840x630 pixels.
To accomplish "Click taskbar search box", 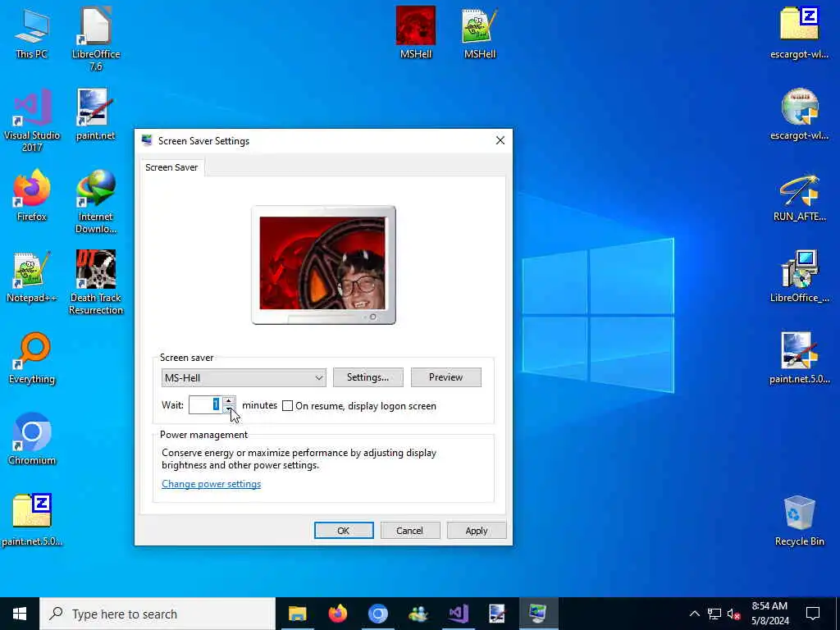I will (157, 614).
